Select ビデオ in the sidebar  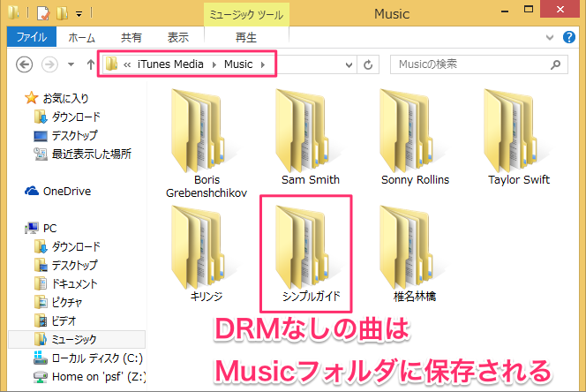[x=56, y=321]
